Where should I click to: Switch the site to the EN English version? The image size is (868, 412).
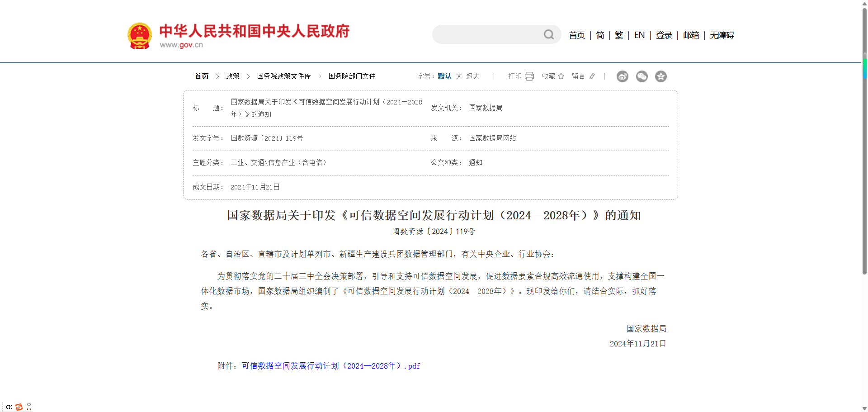pos(639,35)
